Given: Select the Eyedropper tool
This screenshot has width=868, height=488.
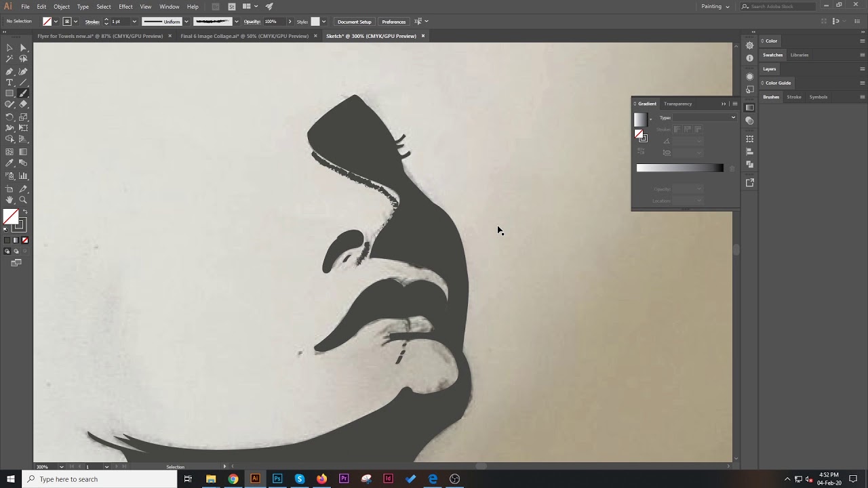Looking at the screenshot, I should tap(9, 163).
